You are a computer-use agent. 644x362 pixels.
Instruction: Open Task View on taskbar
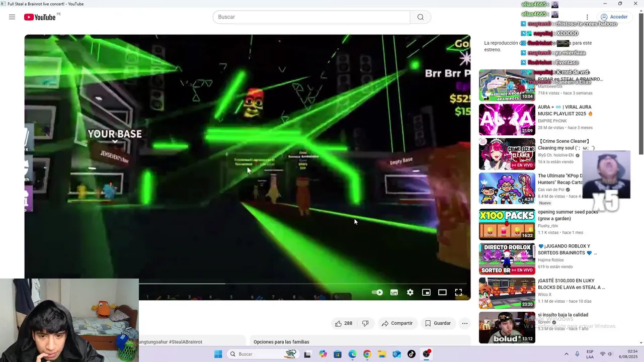pyautogui.click(x=307, y=354)
